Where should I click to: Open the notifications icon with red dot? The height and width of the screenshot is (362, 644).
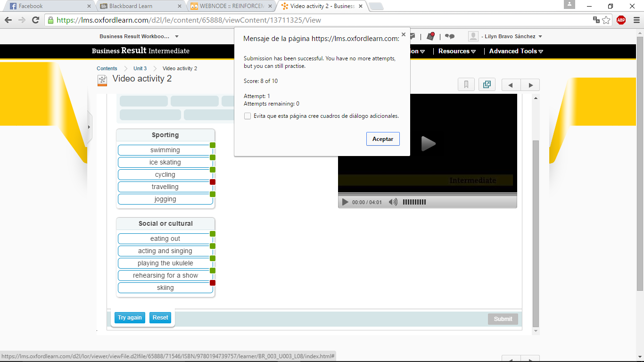coord(430,36)
